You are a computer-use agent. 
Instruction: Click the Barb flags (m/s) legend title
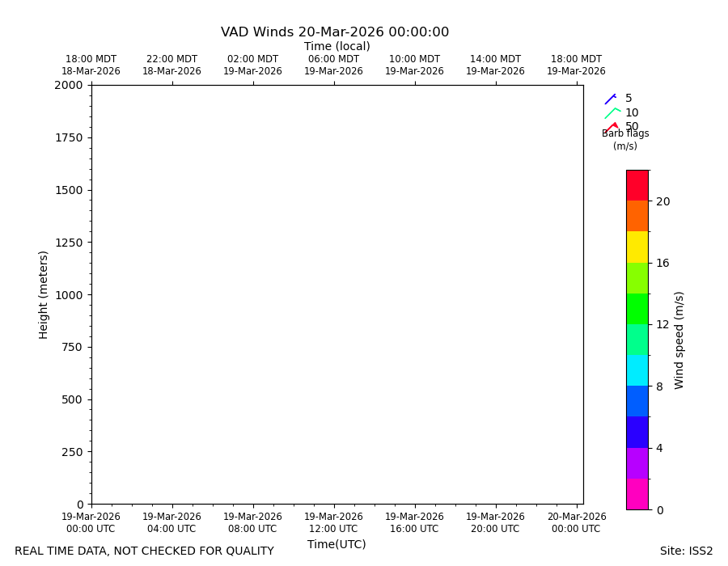(625, 140)
